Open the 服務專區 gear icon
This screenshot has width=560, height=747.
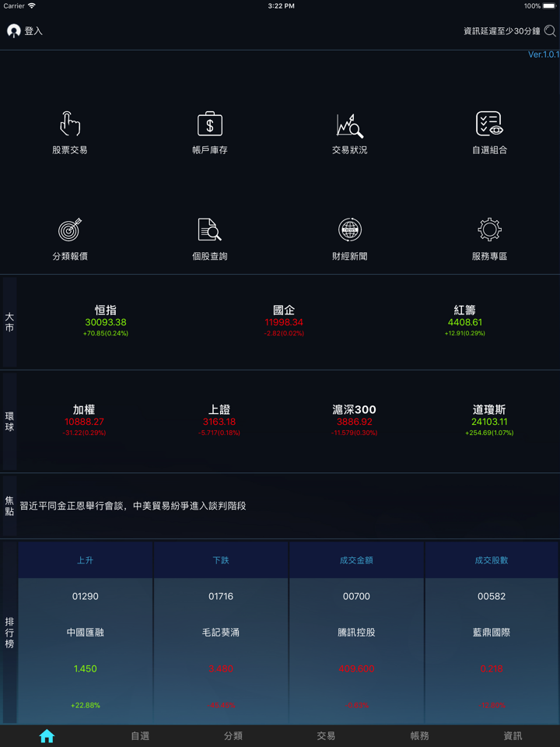[489, 230]
